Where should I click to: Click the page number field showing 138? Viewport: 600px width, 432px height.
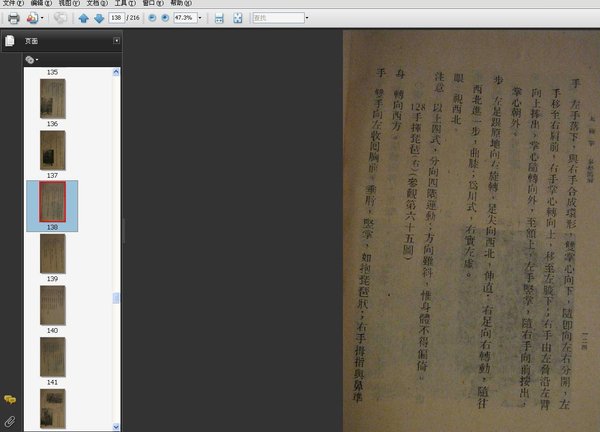click(116, 18)
